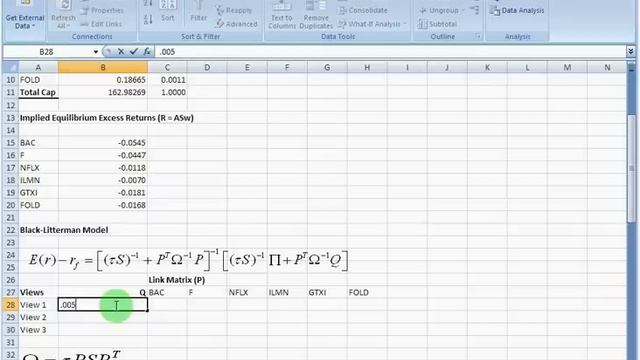
Task: Click the Link Matrix (P) label
Action: coord(177,280)
